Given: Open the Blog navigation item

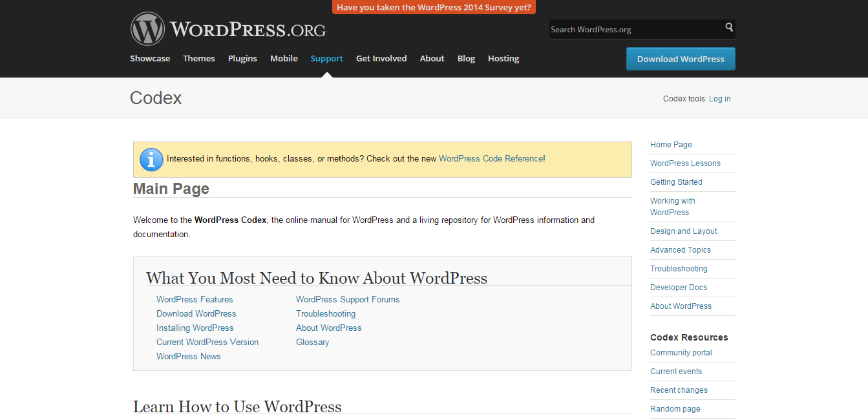Looking at the screenshot, I should (466, 58).
